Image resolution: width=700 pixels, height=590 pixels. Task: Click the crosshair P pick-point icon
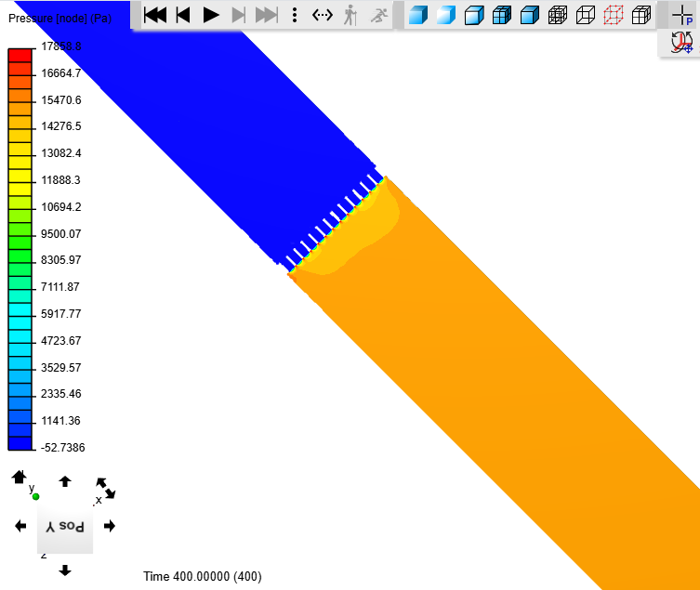pos(682,15)
